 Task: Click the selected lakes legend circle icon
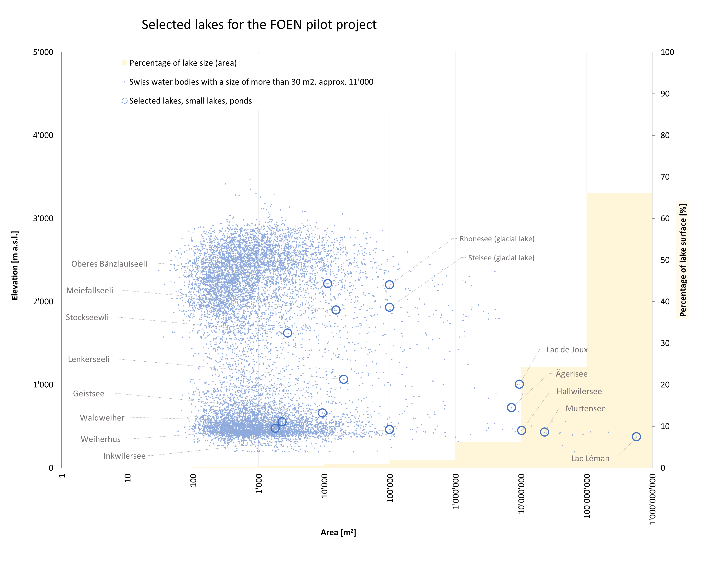pos(125,101)
